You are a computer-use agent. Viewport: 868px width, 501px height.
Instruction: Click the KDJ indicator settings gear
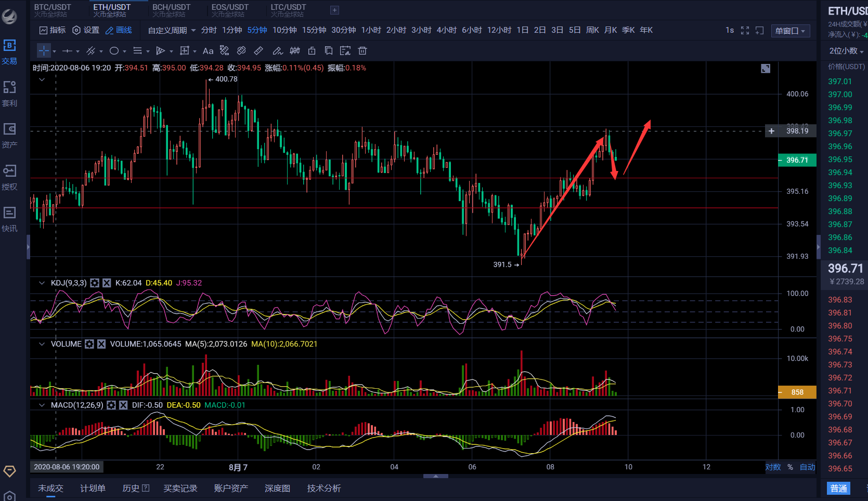95,283
